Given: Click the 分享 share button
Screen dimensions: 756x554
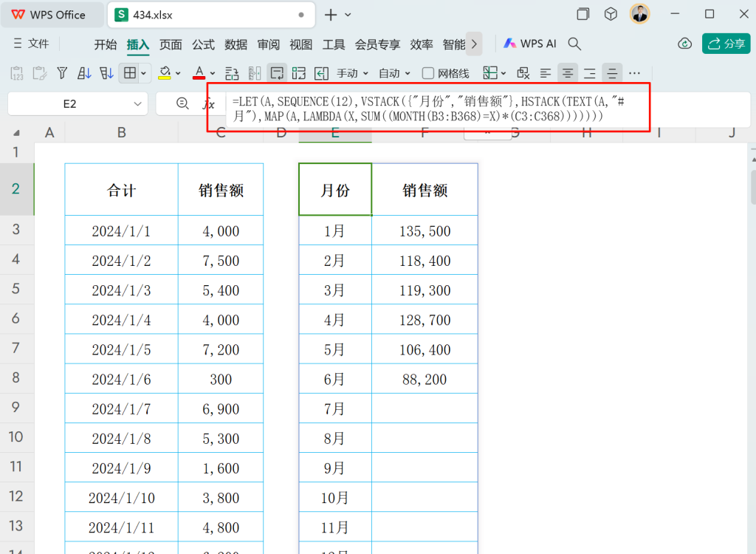Looking at the screenshot, I should click(x=726, y=44).
